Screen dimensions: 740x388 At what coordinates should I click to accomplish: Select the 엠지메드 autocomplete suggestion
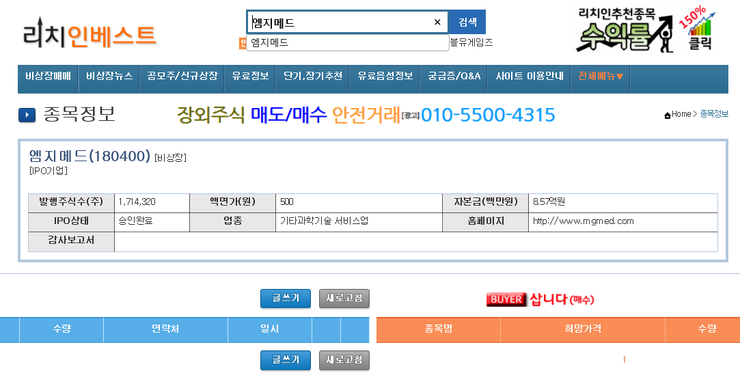click(347, 42)
